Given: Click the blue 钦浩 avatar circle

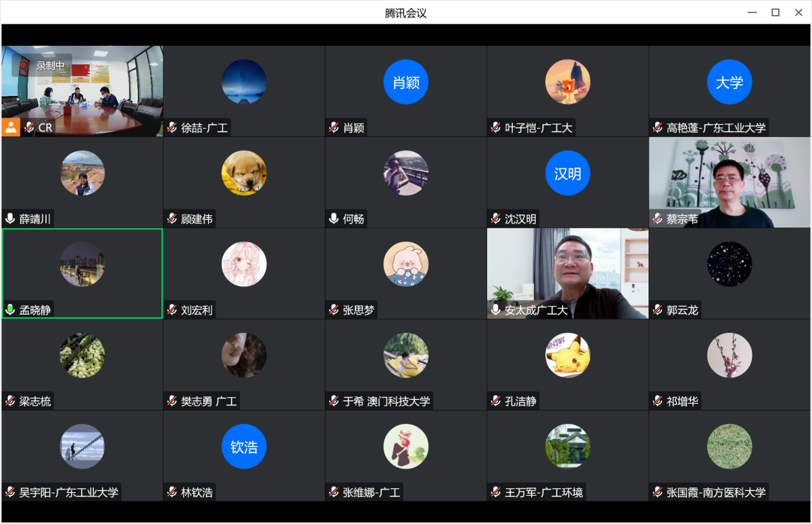Looking at the screenshot, I should click(x=244, y=446).
